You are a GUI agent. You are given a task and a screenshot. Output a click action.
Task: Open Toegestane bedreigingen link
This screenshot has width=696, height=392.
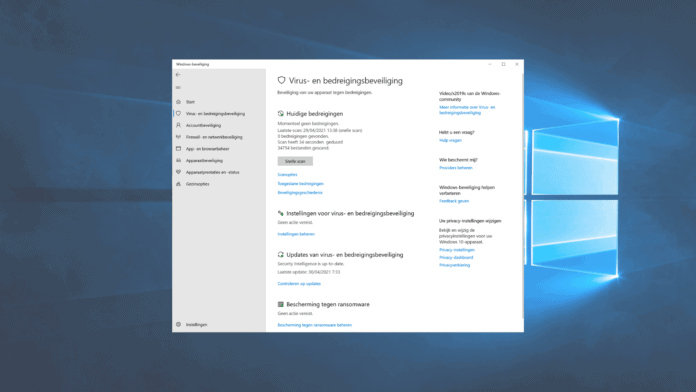coord(301,184)
